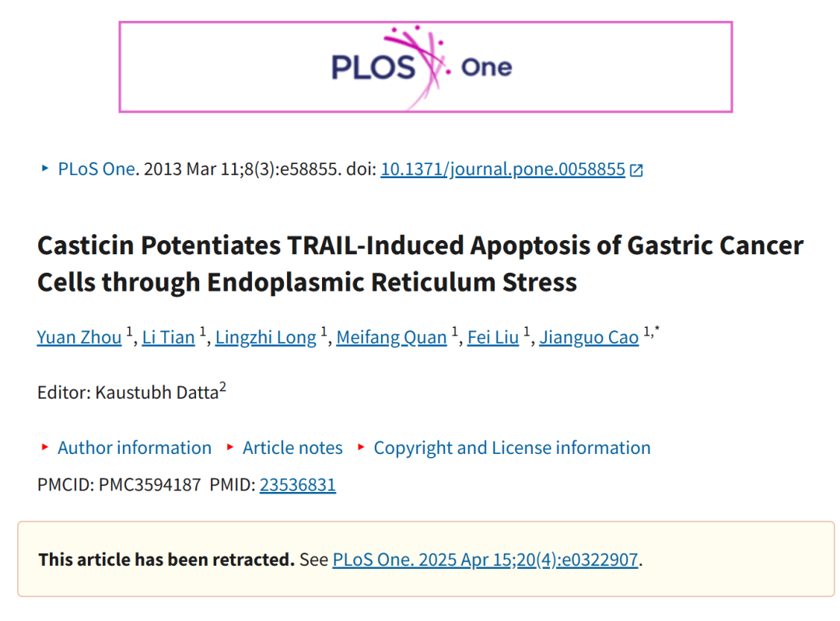Open the retraction notice PLoS One 2025 link

pos(485,560)
